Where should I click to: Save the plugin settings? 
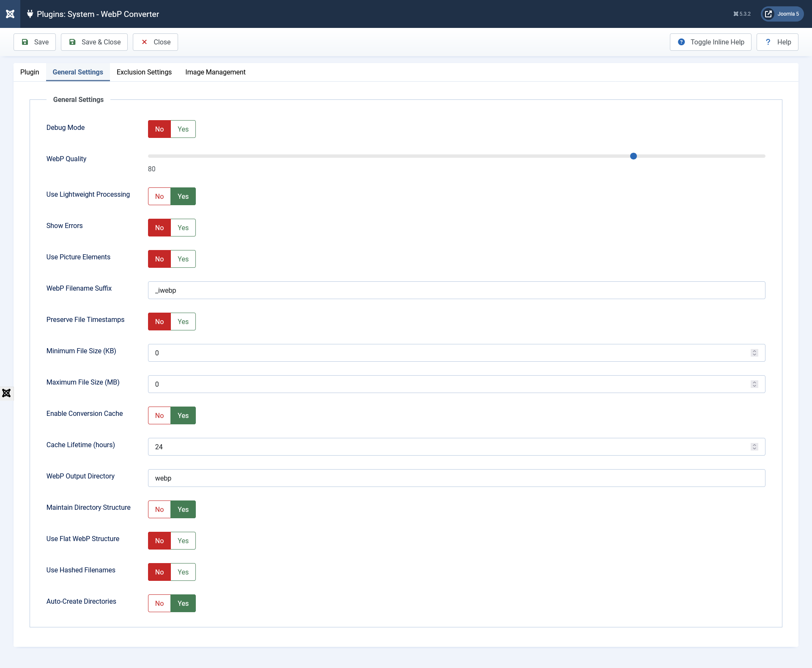(x=35, y=42)
